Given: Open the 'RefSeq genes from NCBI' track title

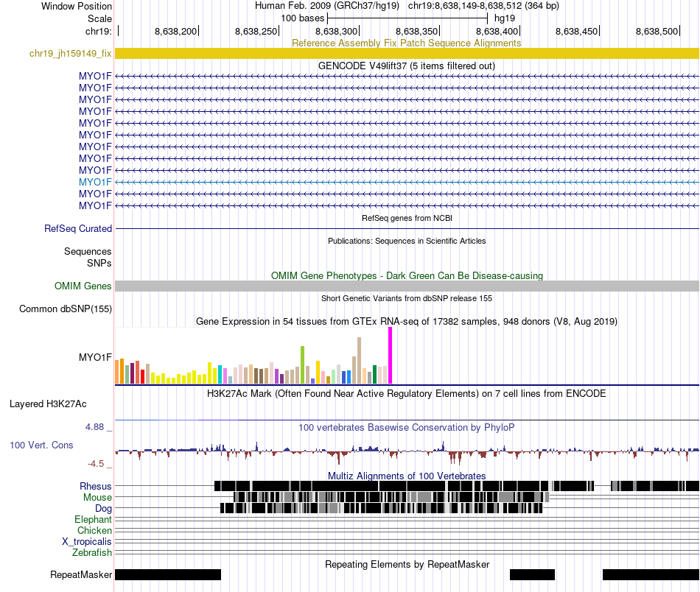Looking at the screenshot, I should click(407, 218).
